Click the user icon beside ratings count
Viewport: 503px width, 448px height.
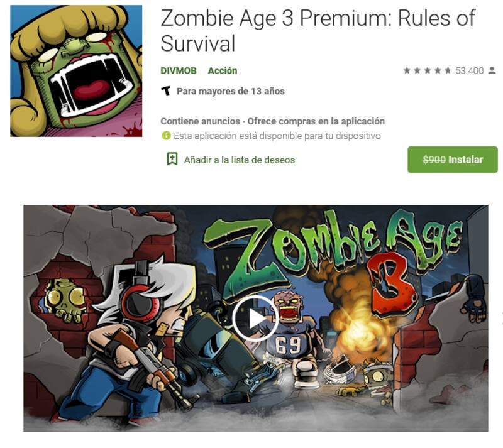492,70
